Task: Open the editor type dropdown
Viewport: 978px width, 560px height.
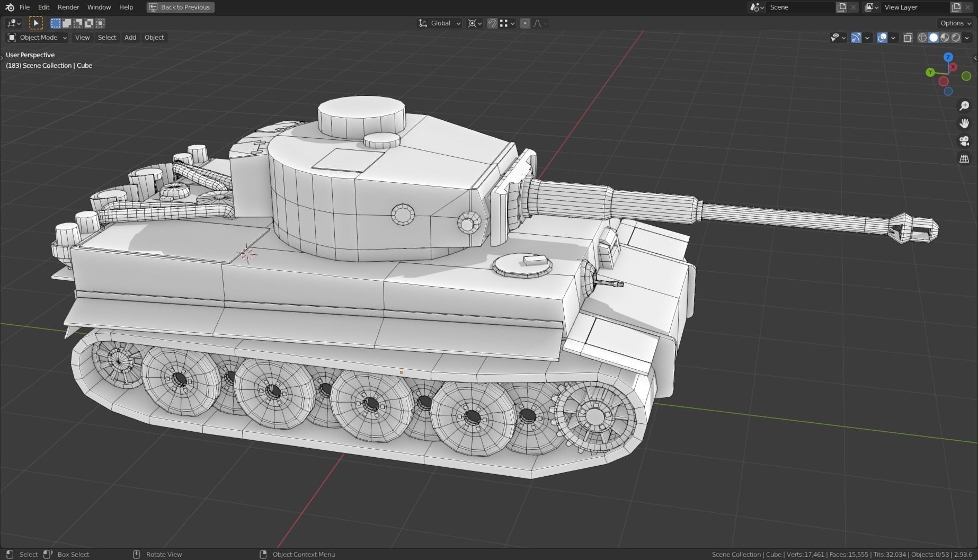Action: (x=14, y=23)
